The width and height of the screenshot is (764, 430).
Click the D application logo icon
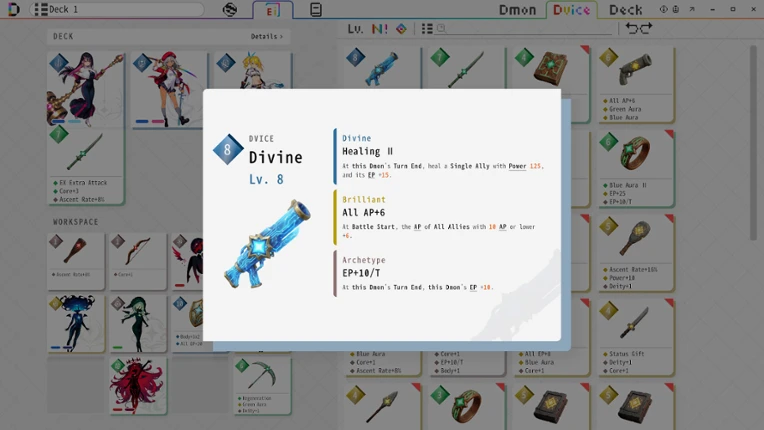14,9
